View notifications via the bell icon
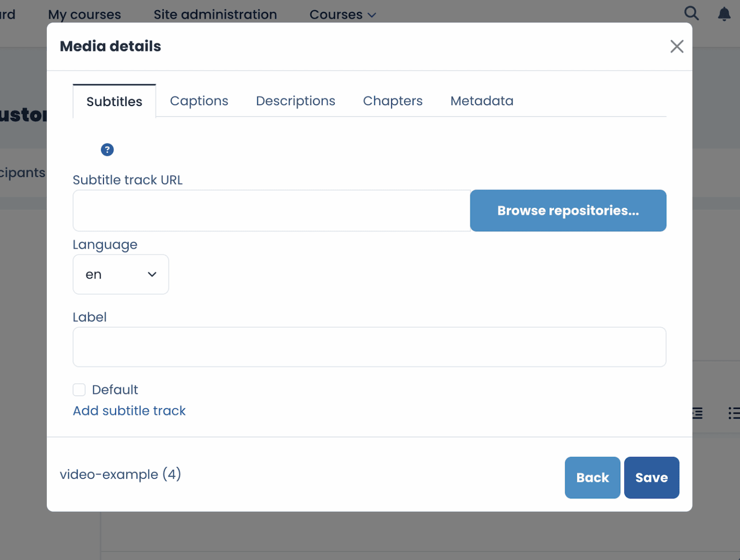 click(724, 14)
